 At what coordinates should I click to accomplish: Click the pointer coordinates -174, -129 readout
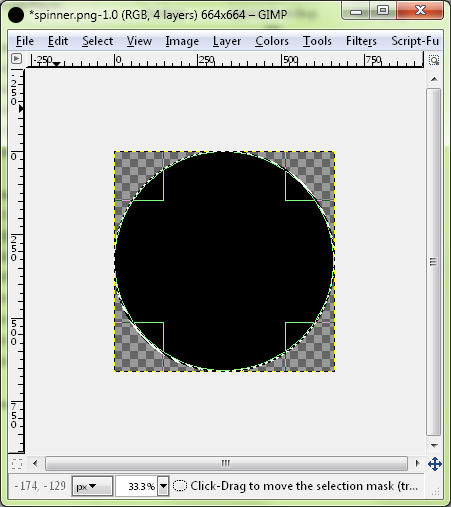pos(40,486)
